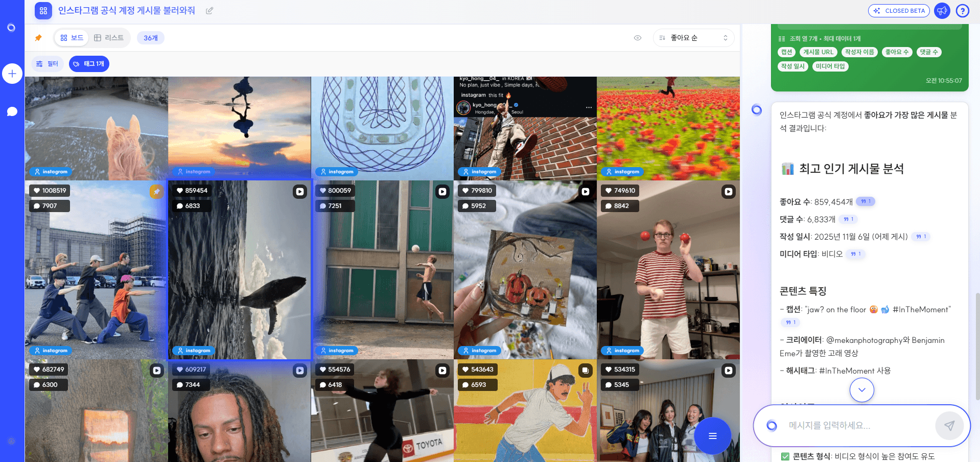Image resolution: width=980 pixels, height=462 pixels.
Task: Click the 36개 count badge
Action: (151, 38)
